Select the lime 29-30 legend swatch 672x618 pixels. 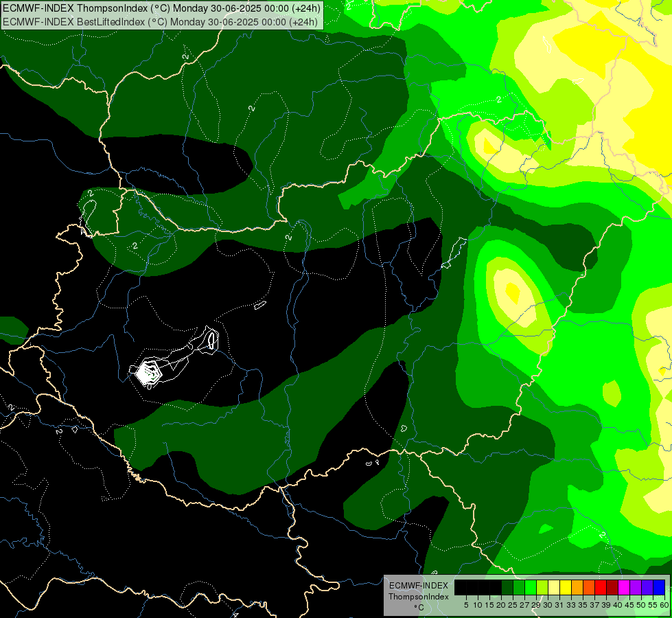point(542,587)
